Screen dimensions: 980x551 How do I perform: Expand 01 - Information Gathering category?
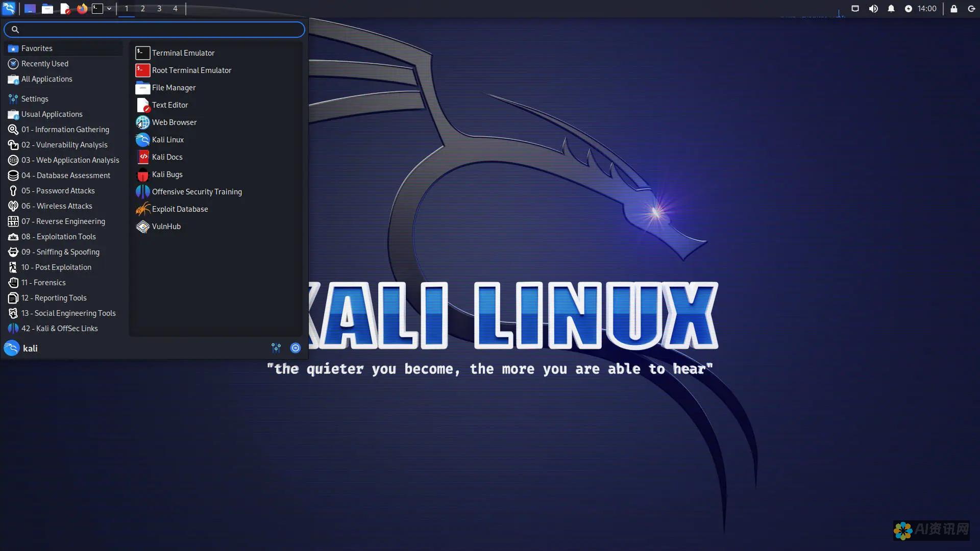click(x=65, y=129)
